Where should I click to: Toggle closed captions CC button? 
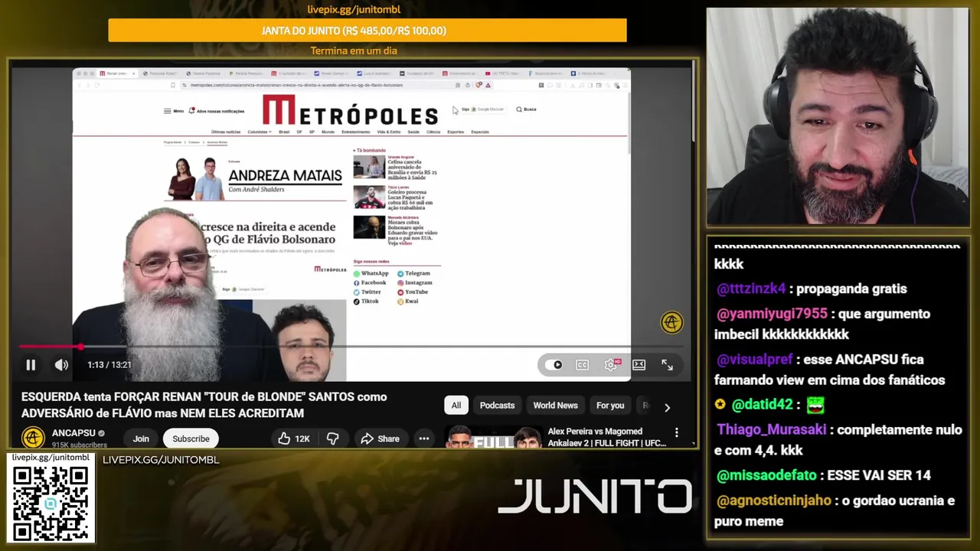click(x=582, y=365)
